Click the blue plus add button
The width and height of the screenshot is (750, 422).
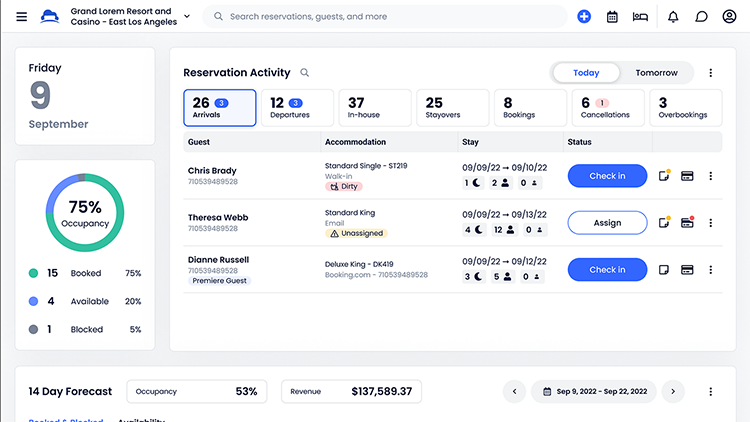[584, 17]
